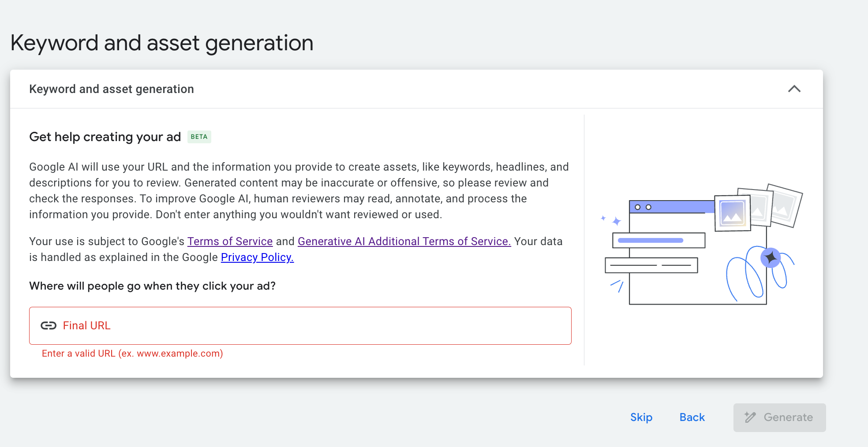
Task: Click the Skip button
Action: click(x=641, y=417)
